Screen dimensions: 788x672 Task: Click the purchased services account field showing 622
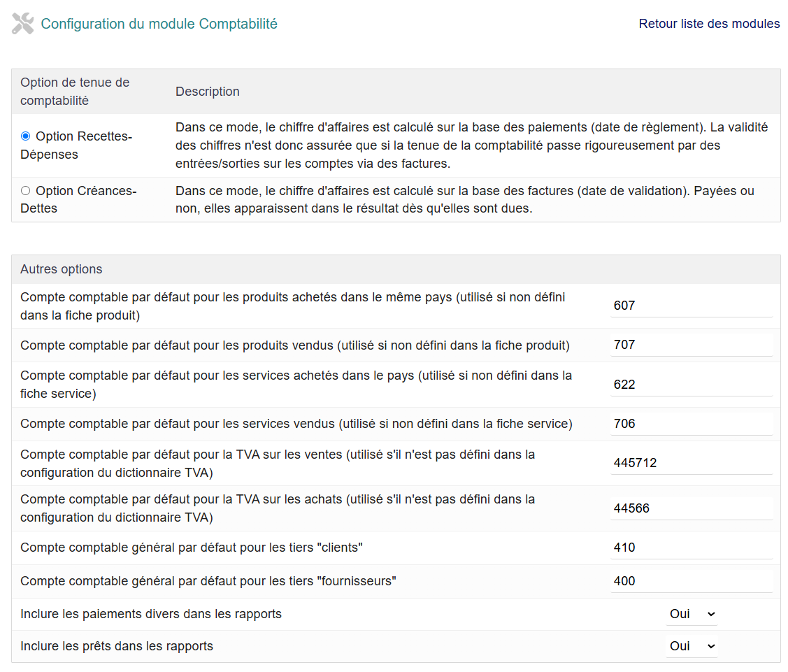point(691,385)
